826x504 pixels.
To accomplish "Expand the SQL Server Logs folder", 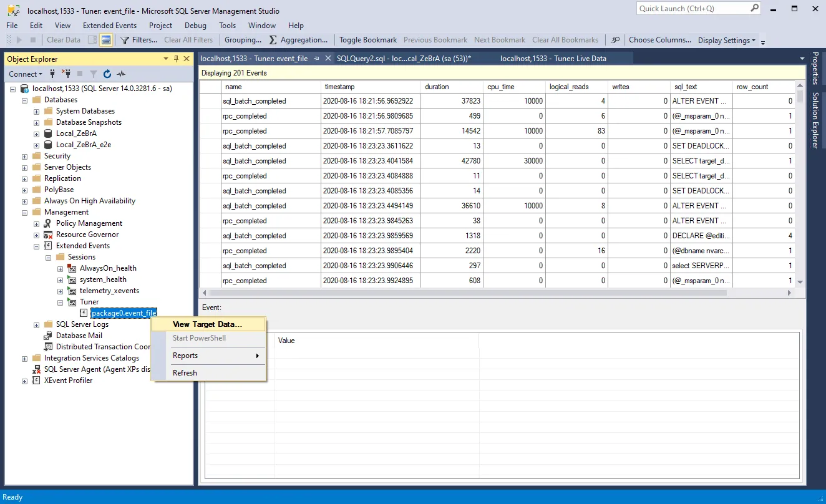I will click(37, 324).
